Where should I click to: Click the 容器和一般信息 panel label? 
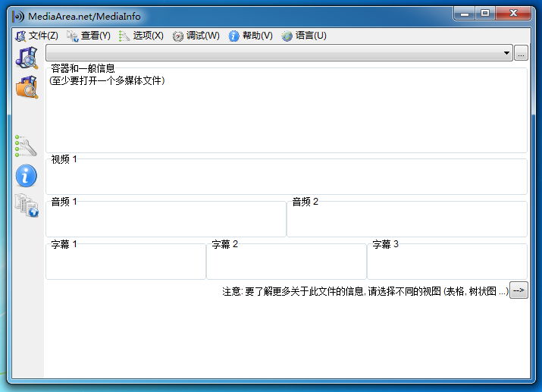click(83, 68)
